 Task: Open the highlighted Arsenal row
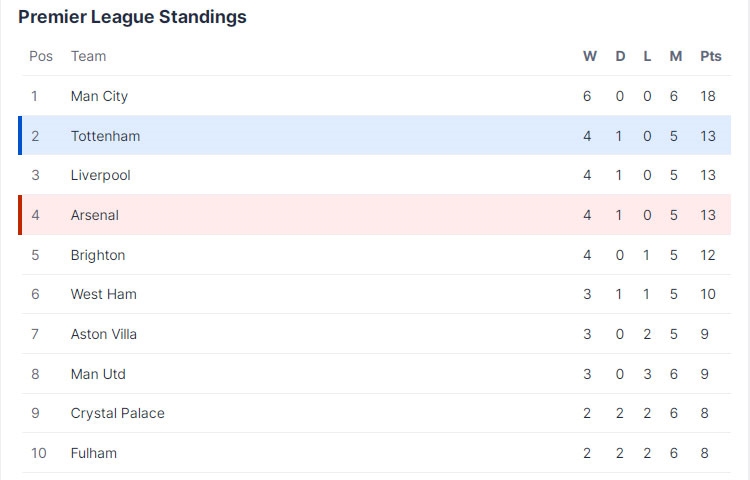click(x=376, y=215)
